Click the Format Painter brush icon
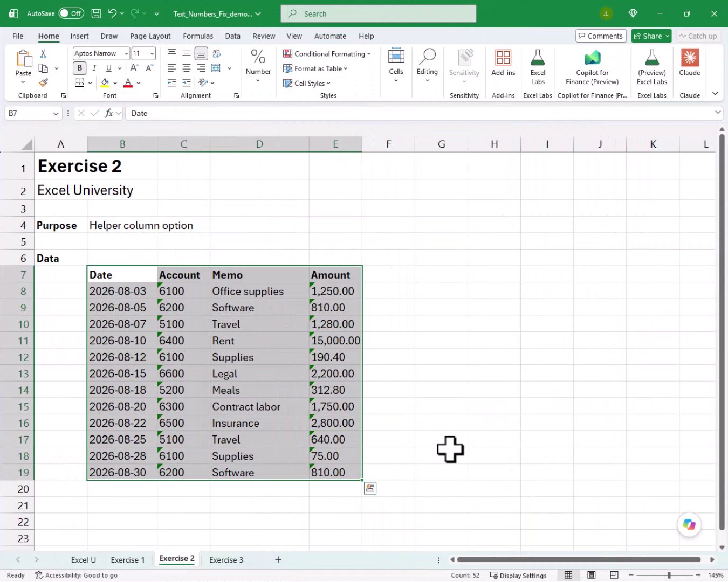 click(x=43, y=82)
